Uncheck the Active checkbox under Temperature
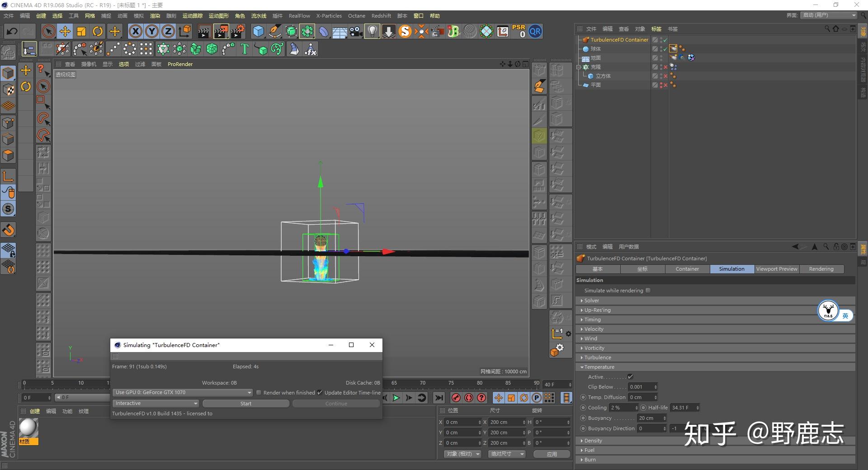The width and height of the screenshot is (868, 470). [x=631, y=376]
